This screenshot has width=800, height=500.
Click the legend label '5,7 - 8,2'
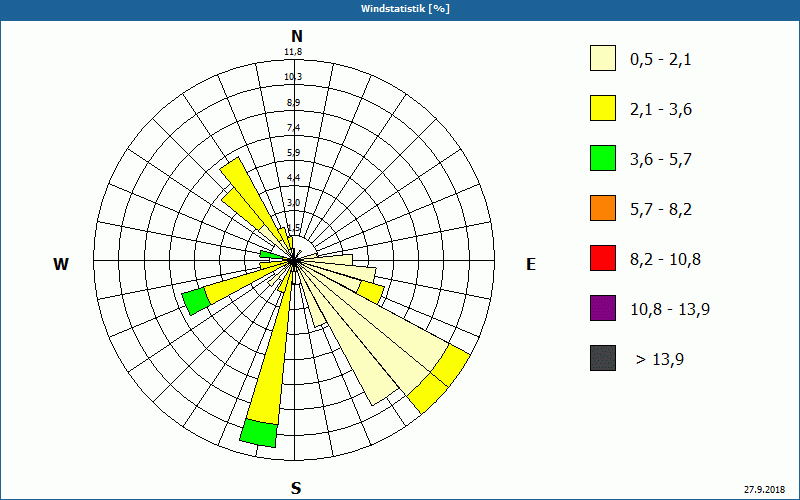point(661,210)
